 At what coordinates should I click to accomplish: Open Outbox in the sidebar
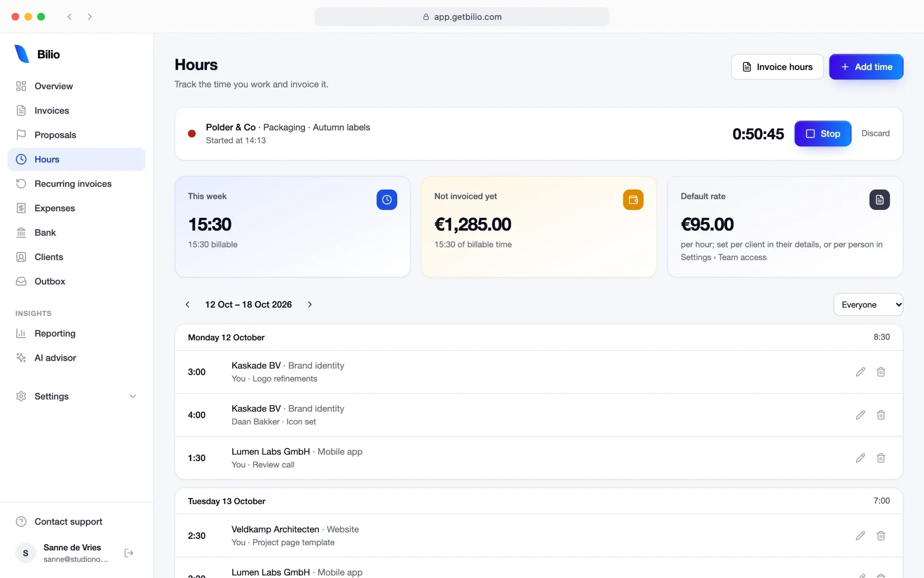pyautogui.click(x=77, y=282)
